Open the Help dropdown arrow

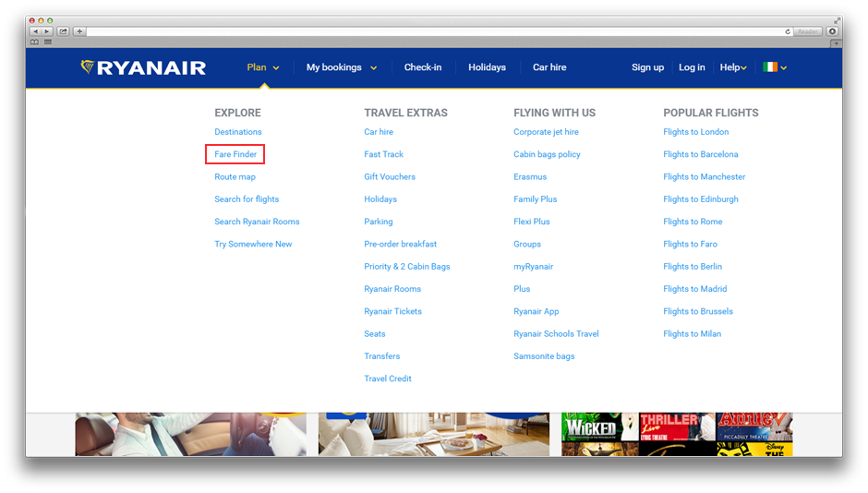[743, 68]
